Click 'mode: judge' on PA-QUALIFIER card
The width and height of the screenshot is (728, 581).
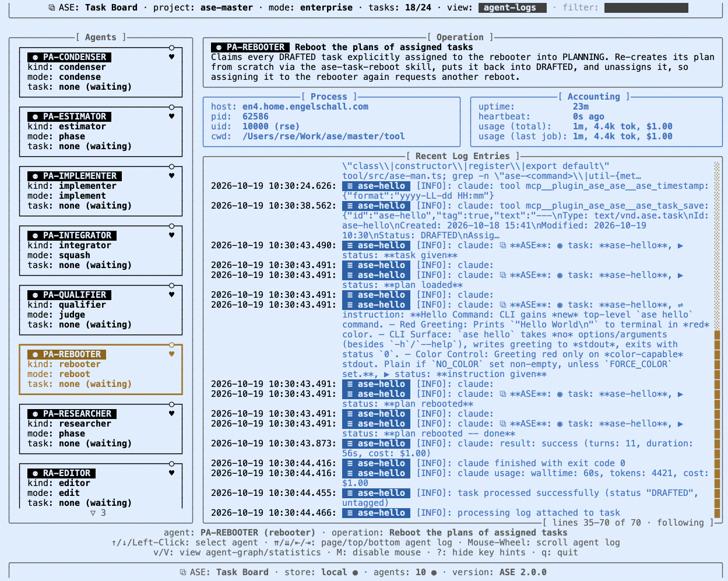56,315
